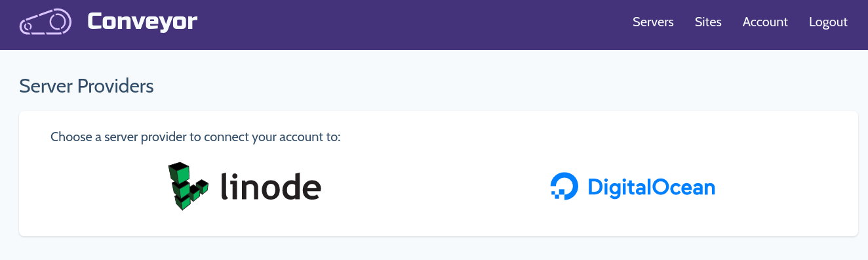Viewport: 868px width, 260px height.
Task: Click the Conveyor brand name
Action: (x=142, y=22)
